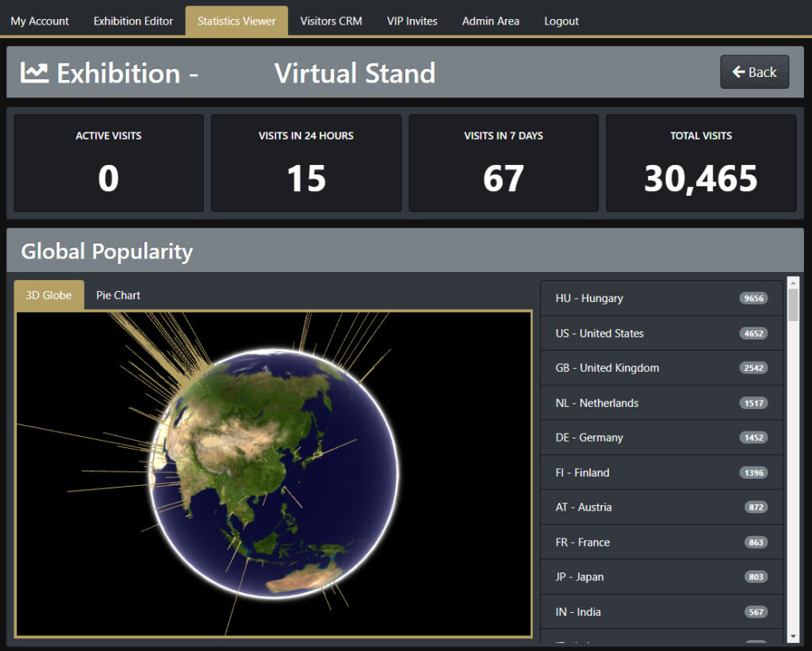812x651 pixels.
Task: Select the Statistics Viewer tab
Action: [236, 21]
